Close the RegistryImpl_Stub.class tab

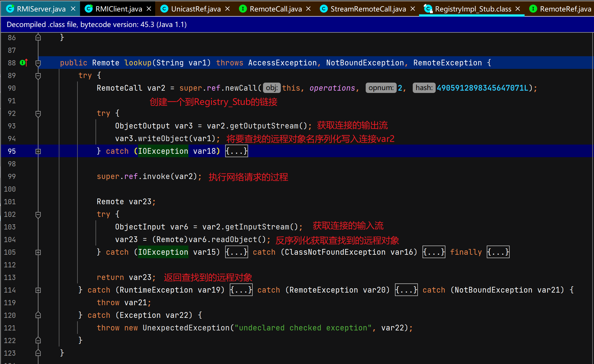coord(518,9)
